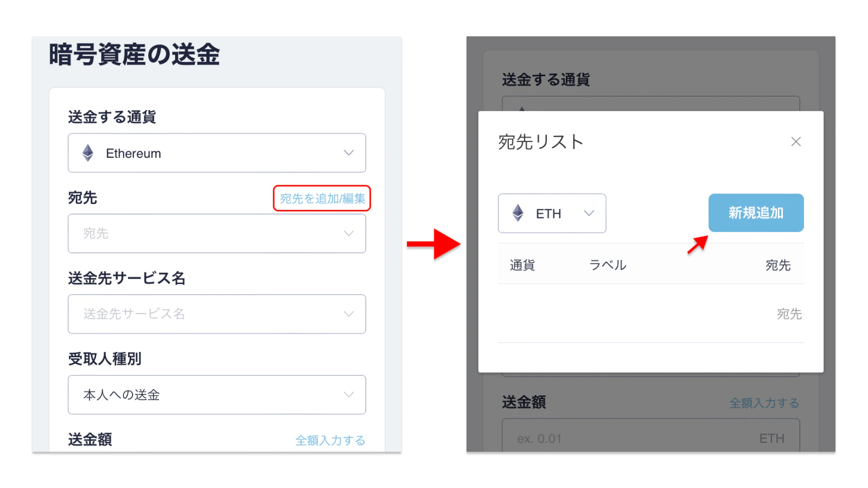This screenshot has width=868, height=488.
Task: Open the ETH selector chevron in dialog
Action: tap(589, 213)
